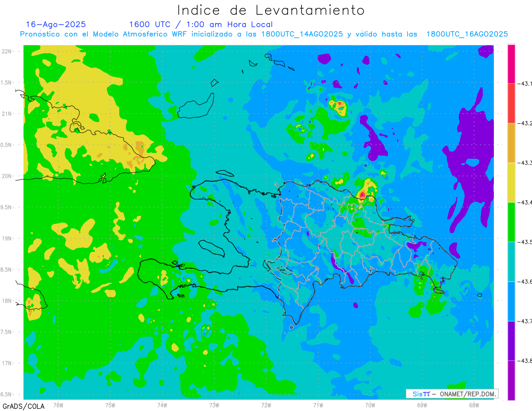Screen dimensions: 532x411
Task: Click the '18N' latitude label
Action: point(8,301)
